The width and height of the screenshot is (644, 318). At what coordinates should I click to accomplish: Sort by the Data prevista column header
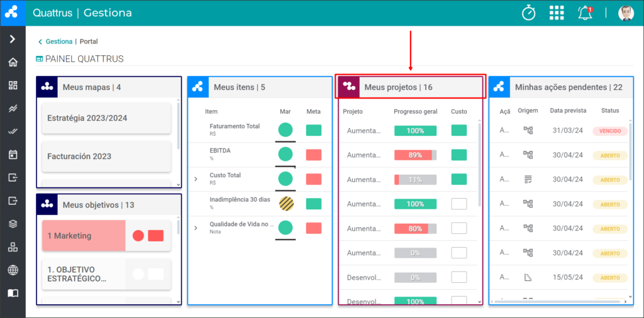point(568,111)
